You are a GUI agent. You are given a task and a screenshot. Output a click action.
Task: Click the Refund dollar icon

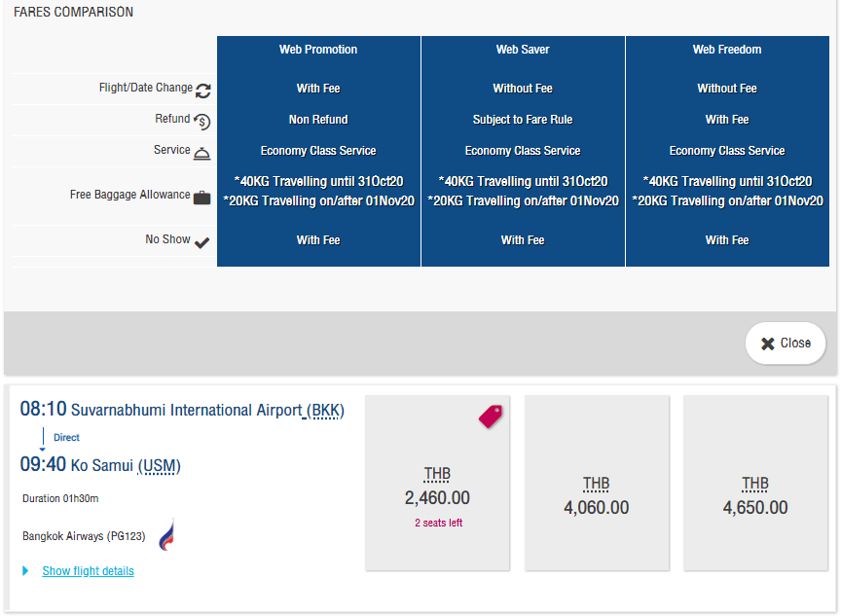[201, 122]
